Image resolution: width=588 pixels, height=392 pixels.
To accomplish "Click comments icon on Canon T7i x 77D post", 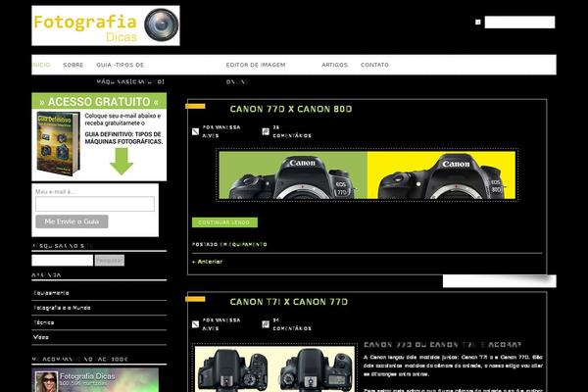I will pos(266,324).
